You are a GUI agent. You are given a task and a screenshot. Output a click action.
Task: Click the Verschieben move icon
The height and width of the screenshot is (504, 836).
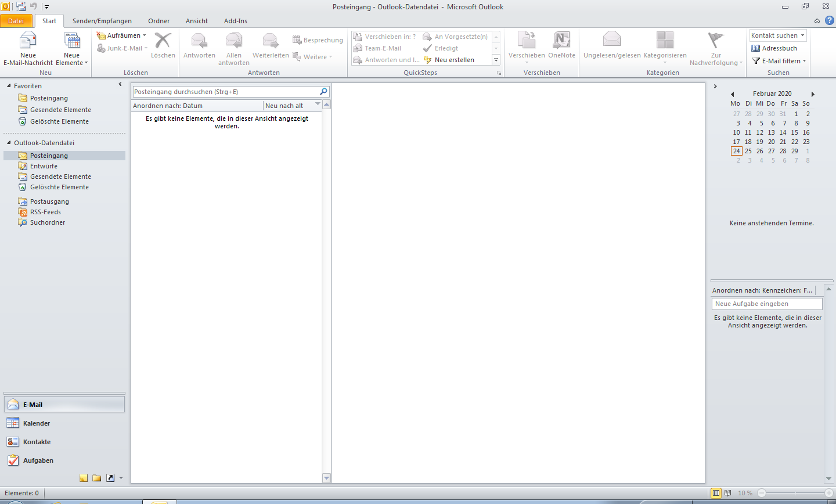coord(527,48)
